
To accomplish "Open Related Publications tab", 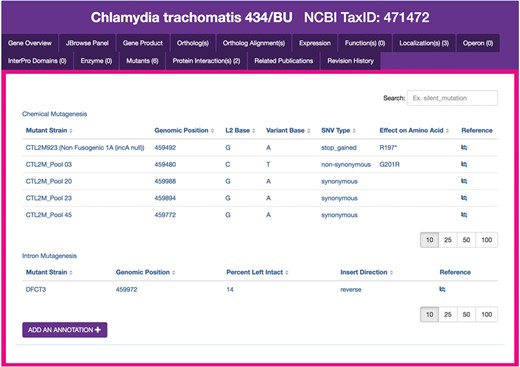I will pyautogui.click(x=284, y=61).
